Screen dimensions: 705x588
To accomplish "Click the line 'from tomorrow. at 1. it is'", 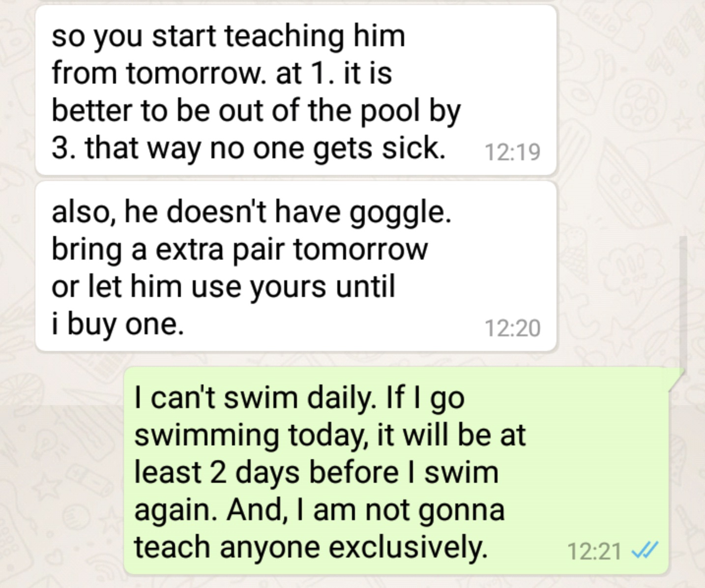I will pyautogui.click(x=222, y=74).
